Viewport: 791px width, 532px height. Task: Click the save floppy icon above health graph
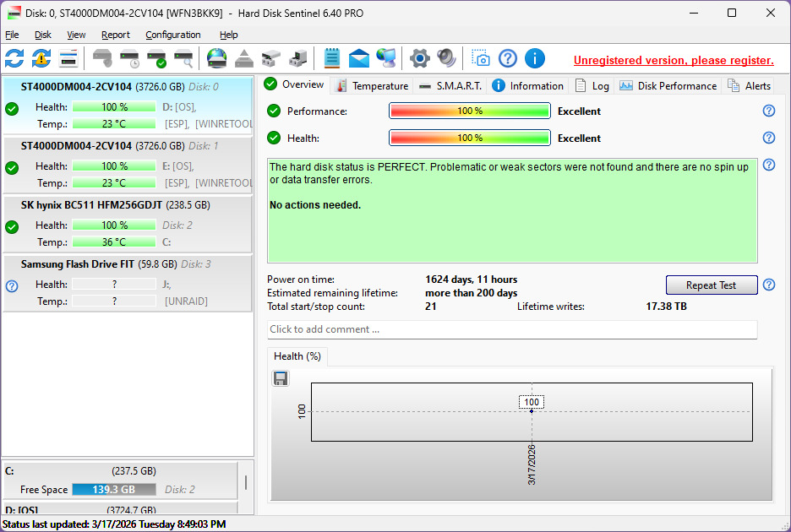(281, 378)
